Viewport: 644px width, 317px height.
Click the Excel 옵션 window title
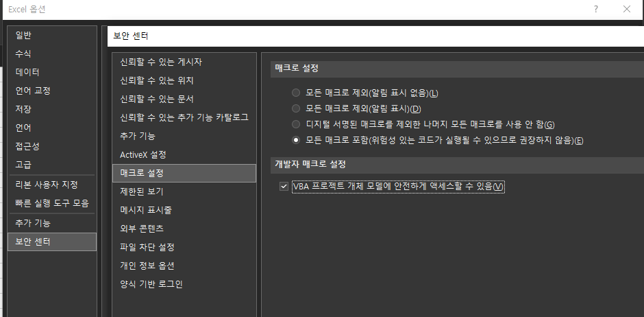point(27,10)
